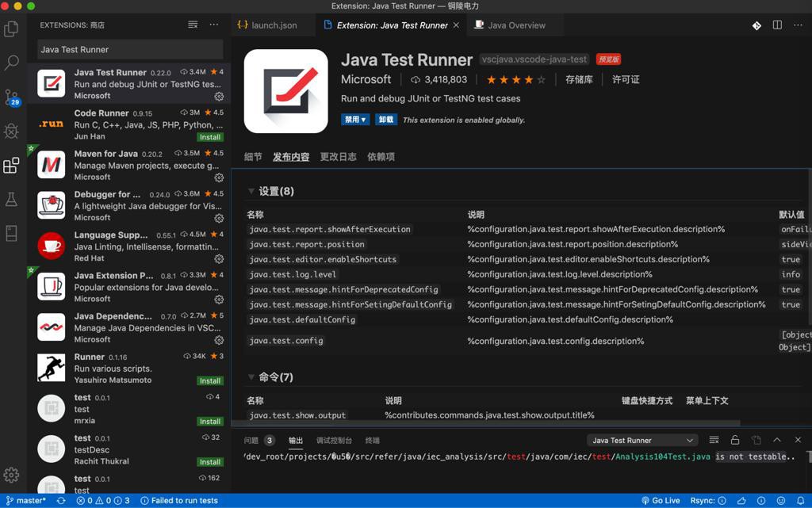Click errors and warnings count in status bar

[x=103, y=500]
